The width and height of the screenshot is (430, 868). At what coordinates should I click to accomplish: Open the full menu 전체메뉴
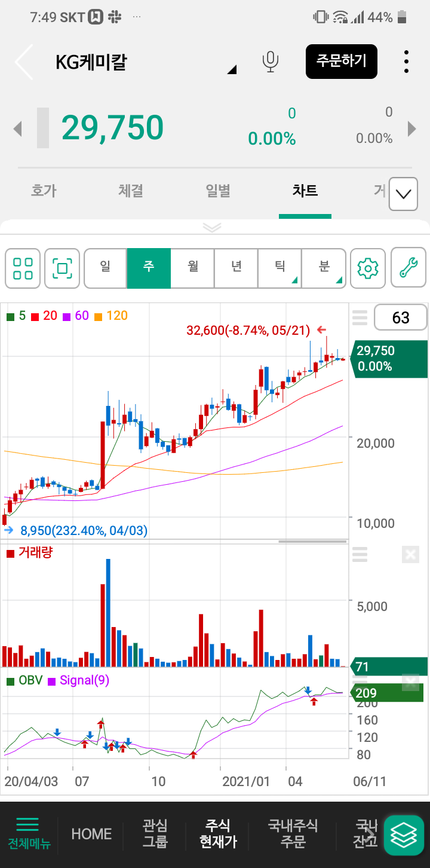coord(29,835)
